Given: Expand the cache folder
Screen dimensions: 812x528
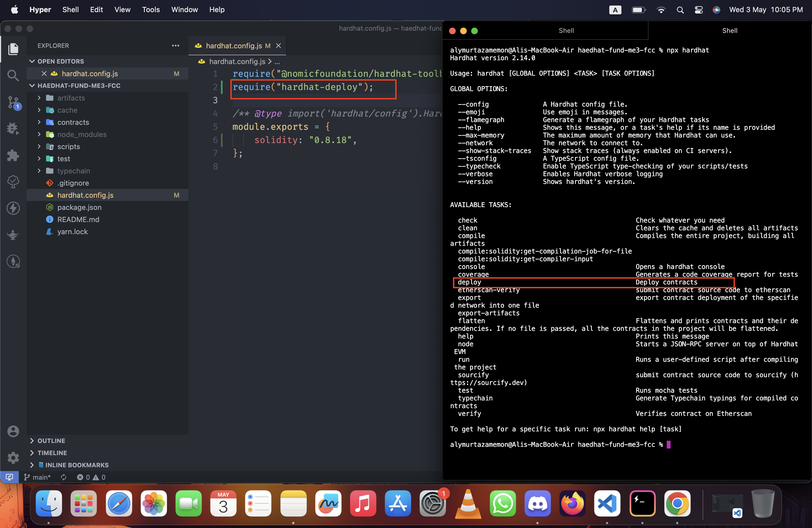Looking at the screenshot, I should pos(107,110).
